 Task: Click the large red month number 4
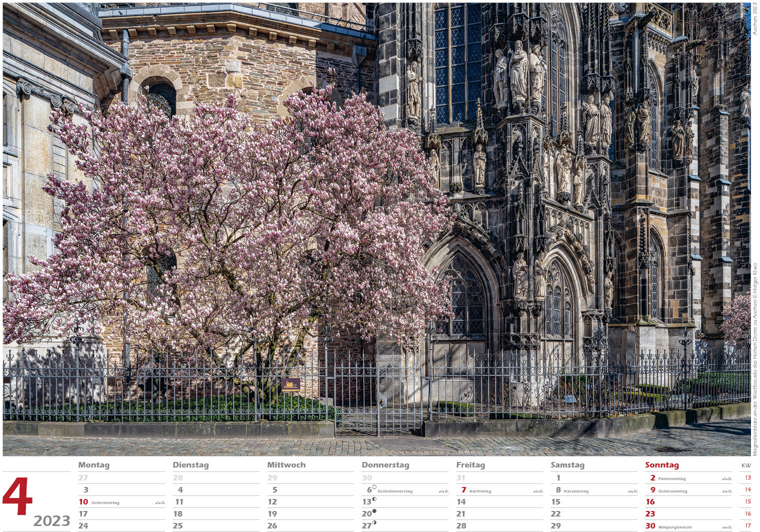(17, 496)
